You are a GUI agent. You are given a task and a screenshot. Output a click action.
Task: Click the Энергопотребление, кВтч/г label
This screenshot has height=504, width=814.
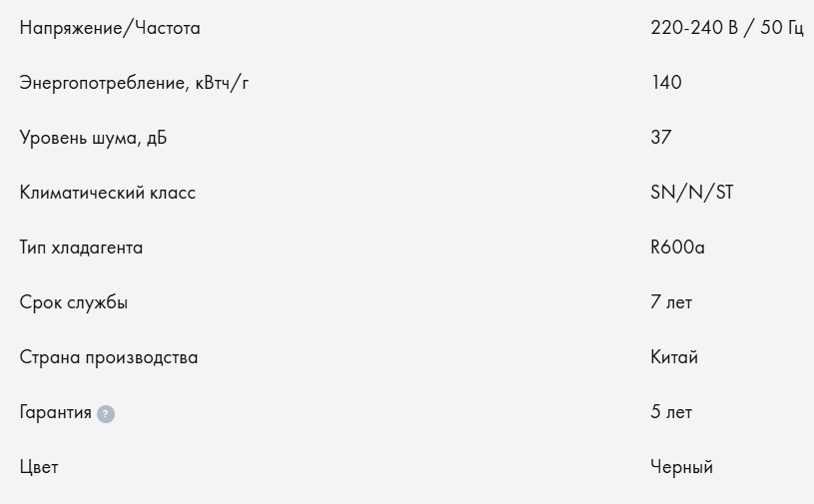(x=134, y=83)
